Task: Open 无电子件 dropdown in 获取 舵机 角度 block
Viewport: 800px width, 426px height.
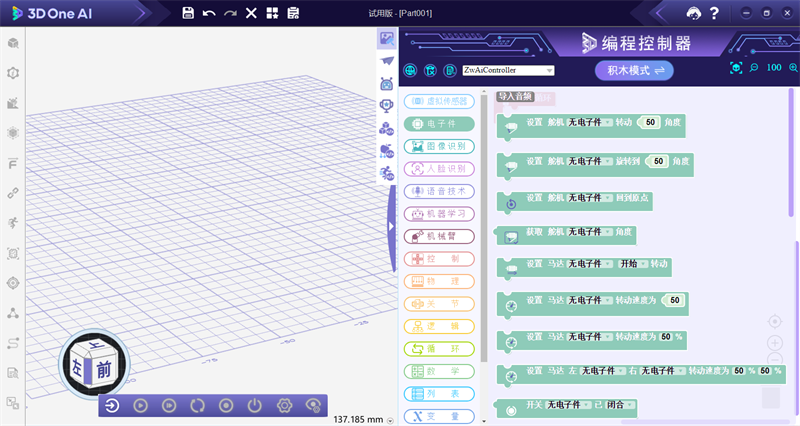Action: tap(590, 232)
